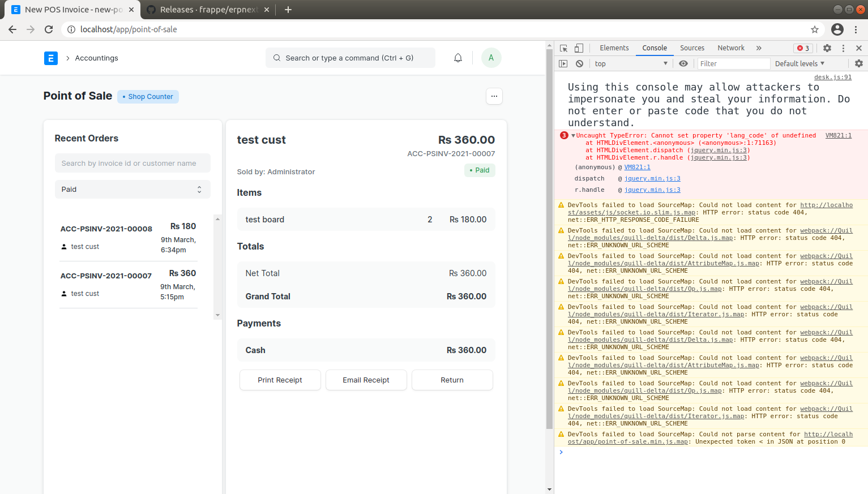This screenshot has width=868, height=494.
Task: Select the inspect element cursor icon
Action: (562, 48)
